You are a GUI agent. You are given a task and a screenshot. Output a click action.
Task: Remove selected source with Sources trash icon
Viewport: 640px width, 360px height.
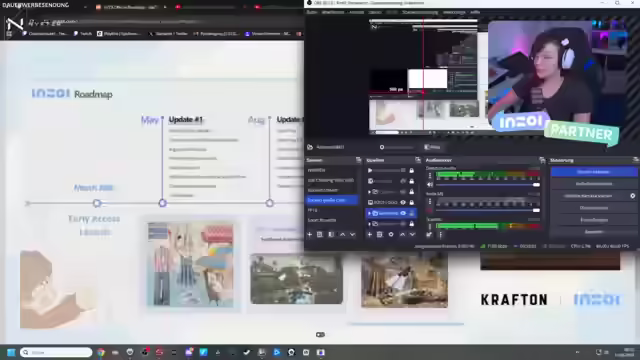pyautogui.click(x=380, y=235)
